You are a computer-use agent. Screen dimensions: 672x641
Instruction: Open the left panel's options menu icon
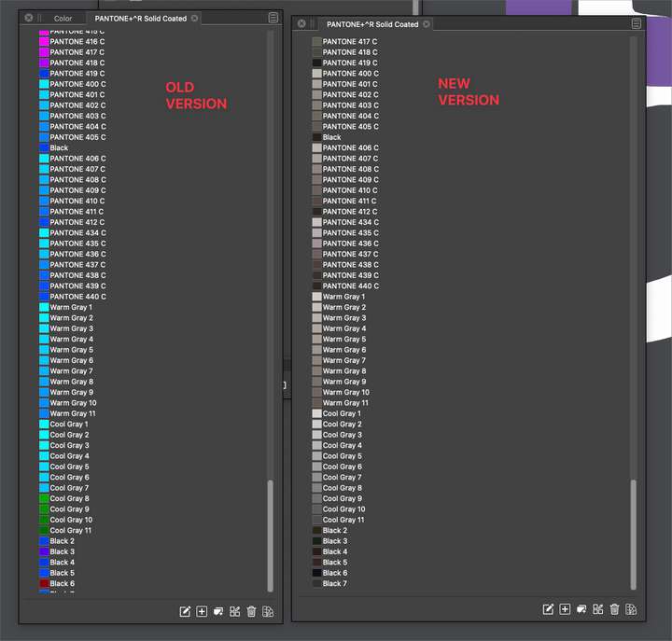coord(273,18)
